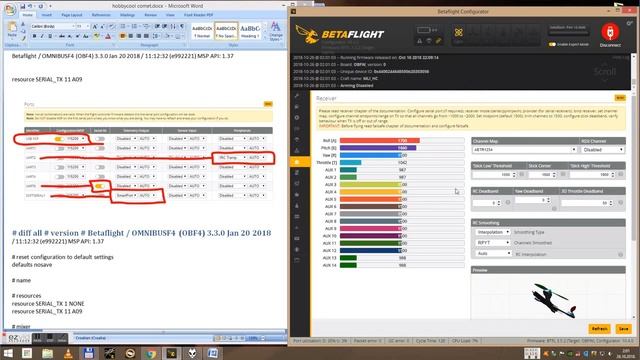Click the 3D model Preview thumbnail in Betaflight

548,297
